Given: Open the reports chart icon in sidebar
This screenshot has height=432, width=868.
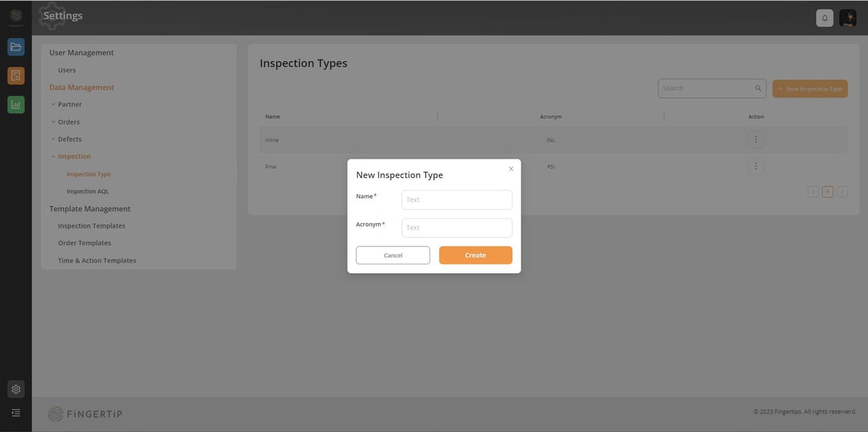Looking at the screenshot, I should tap(15, 104).
